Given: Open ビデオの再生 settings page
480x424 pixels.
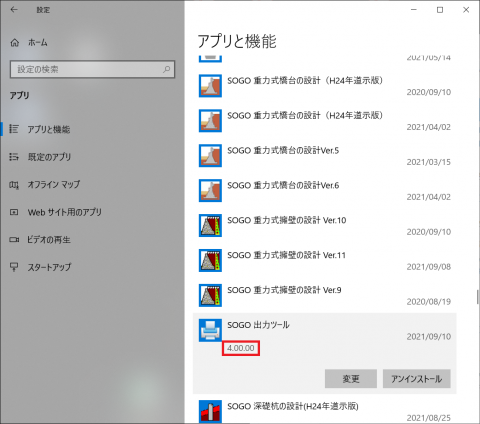Looking at the screenshot, I should click(x=49, y=239).
